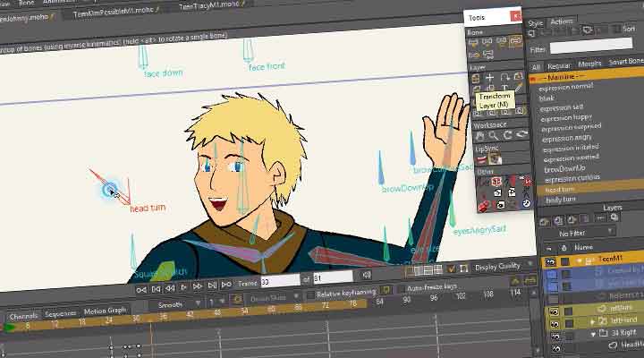Open the Smooth interpolation dropdown
644x358 pixels.
coord(174,304)
